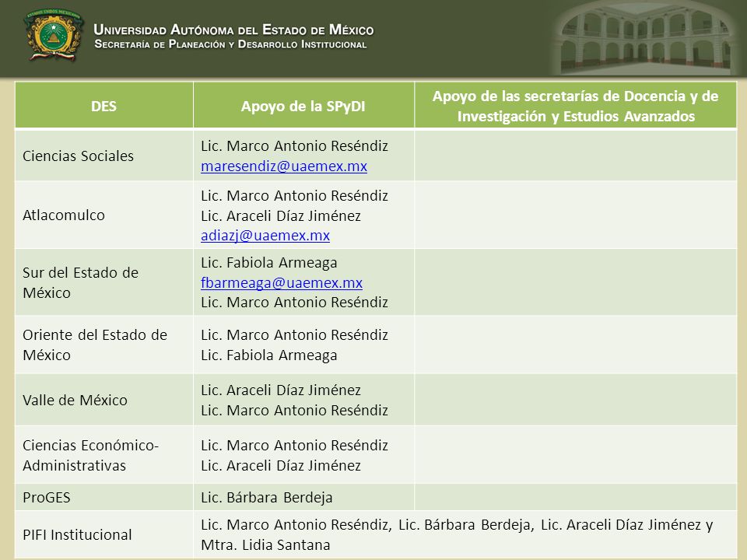Click the UAEM university crest logo
The width and height of the screenshot is (747, 560).
click(x=54, y=35)
